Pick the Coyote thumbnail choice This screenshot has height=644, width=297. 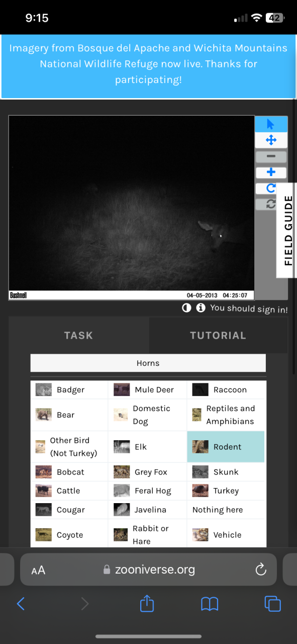[x=69, y=535]
